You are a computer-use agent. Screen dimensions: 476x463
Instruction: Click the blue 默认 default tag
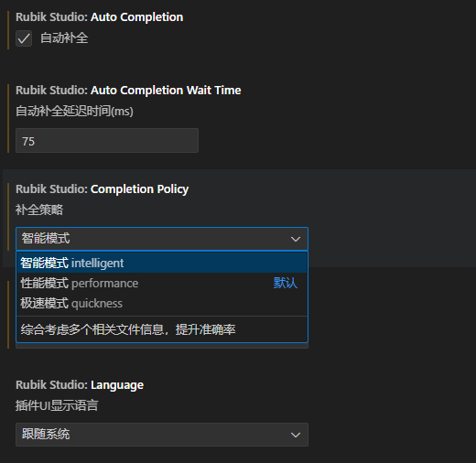tap(286, 283)
